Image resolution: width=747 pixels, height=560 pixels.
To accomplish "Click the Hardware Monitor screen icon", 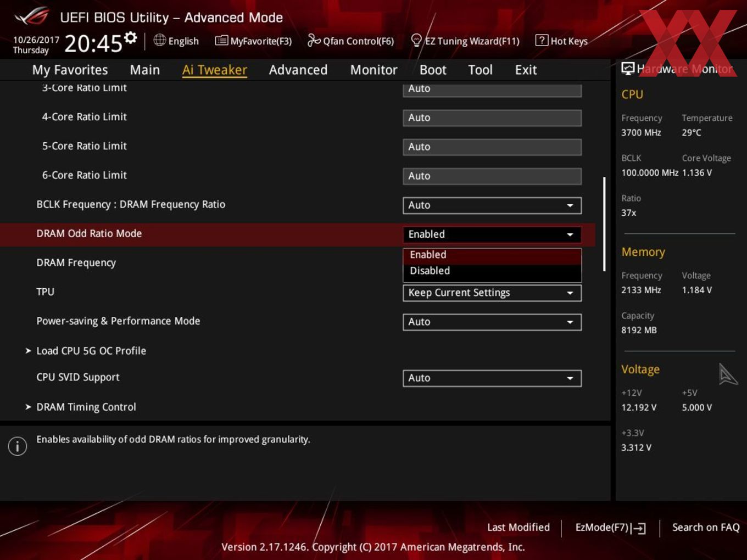I will point(628,69).
